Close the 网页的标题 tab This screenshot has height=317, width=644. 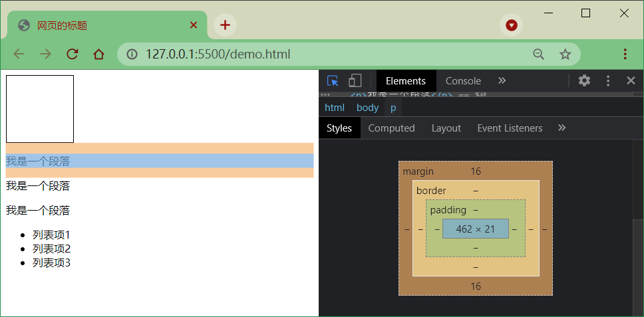[x=194, y=25]
